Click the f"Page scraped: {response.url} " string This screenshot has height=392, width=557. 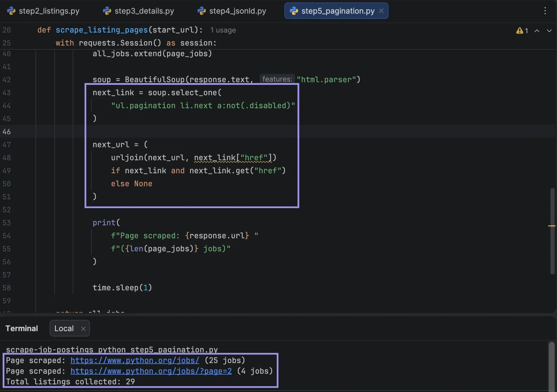[184, 236]
